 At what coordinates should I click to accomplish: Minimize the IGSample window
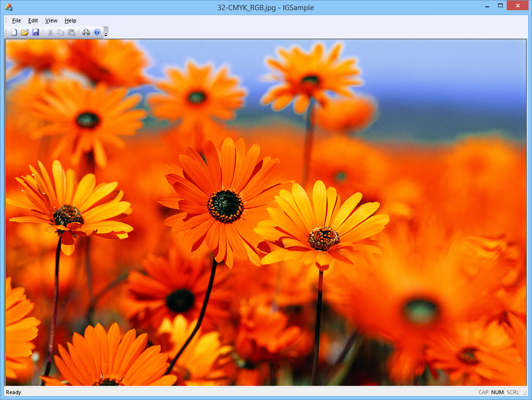[487, 6]
